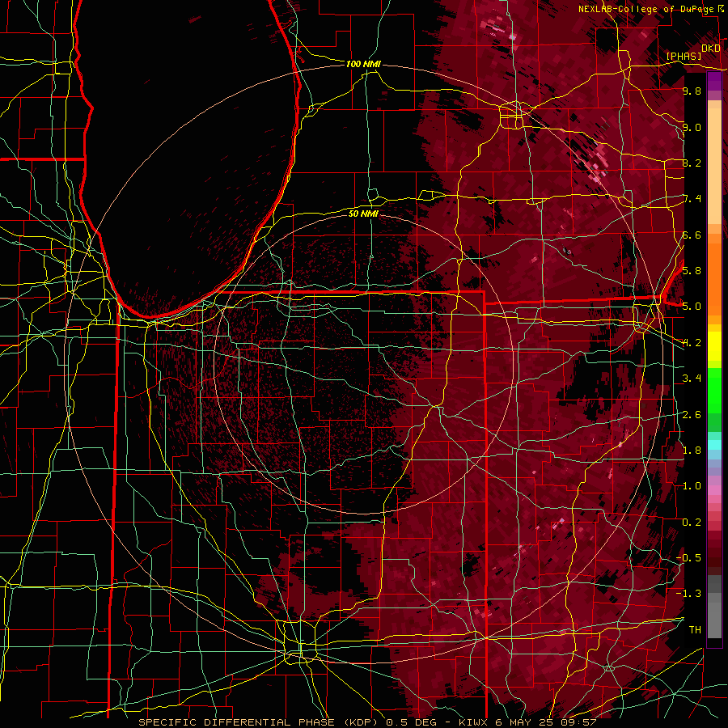The height and width of the screenshot is (728, 728).
Task: Click the TH threshold label on the scale
Action: (x=695, y=630)
